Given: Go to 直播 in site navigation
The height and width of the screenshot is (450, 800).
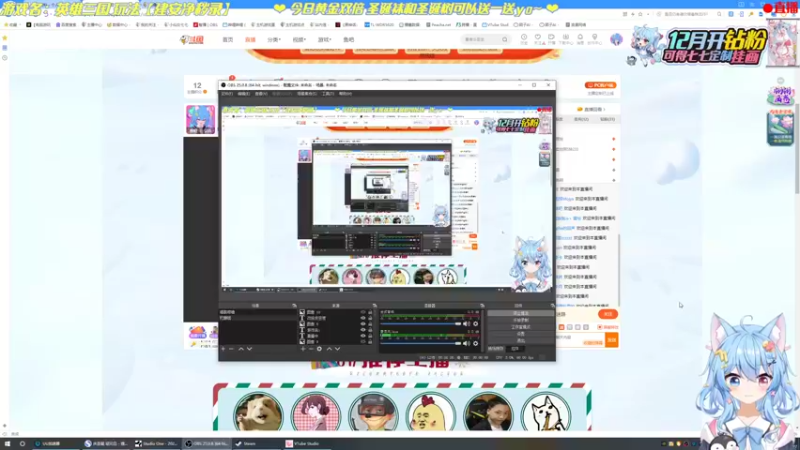Looking at the screenshot, I should (x=250, y=39).
